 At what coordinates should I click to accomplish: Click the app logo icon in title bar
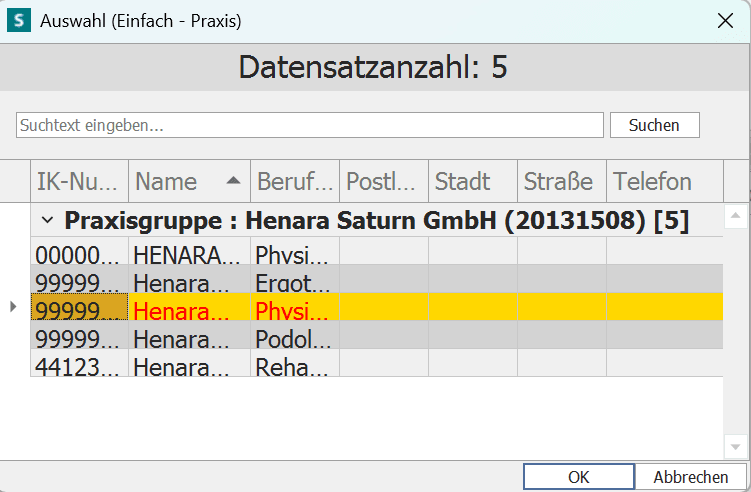coord(19,21)
